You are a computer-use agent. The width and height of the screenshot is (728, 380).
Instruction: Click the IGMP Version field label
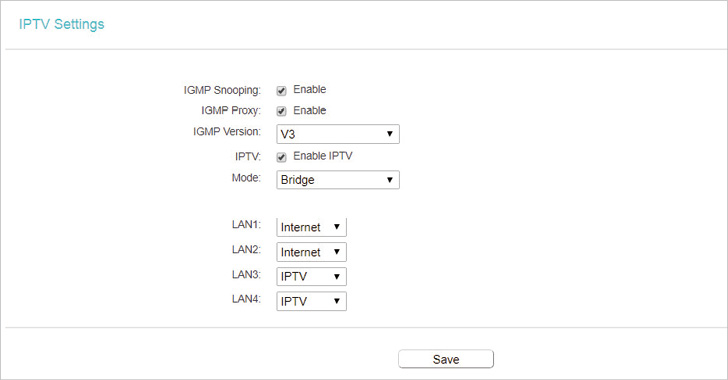pos(227,132)
